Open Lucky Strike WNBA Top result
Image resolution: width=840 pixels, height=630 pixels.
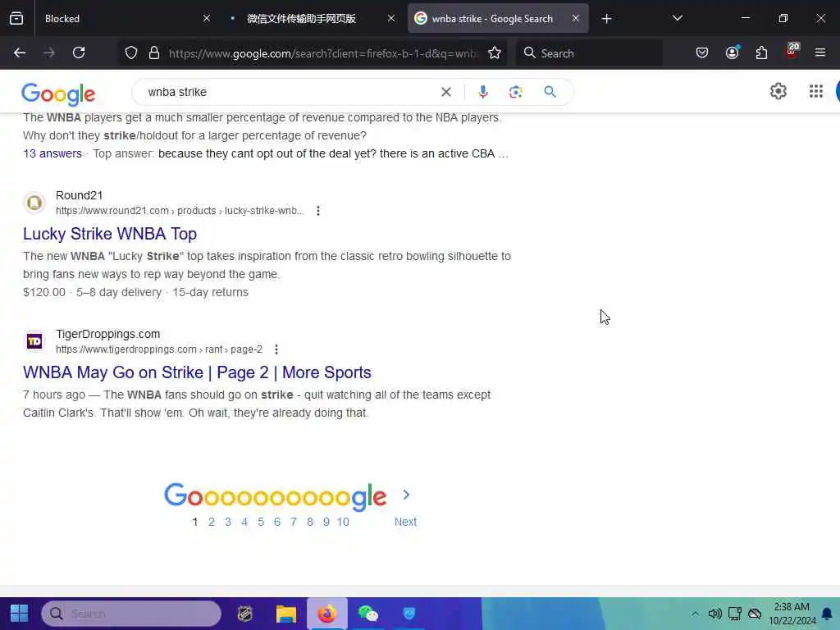[x=110, y=234]
